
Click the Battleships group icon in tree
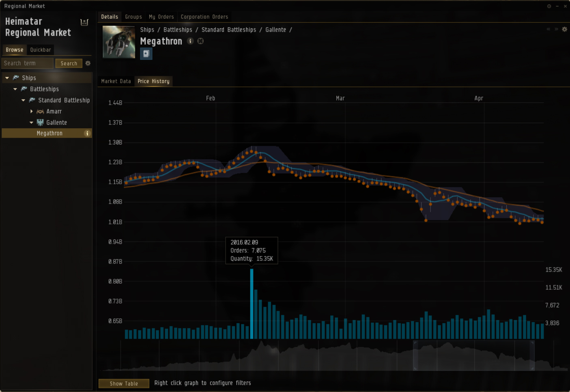pos(24,89)
